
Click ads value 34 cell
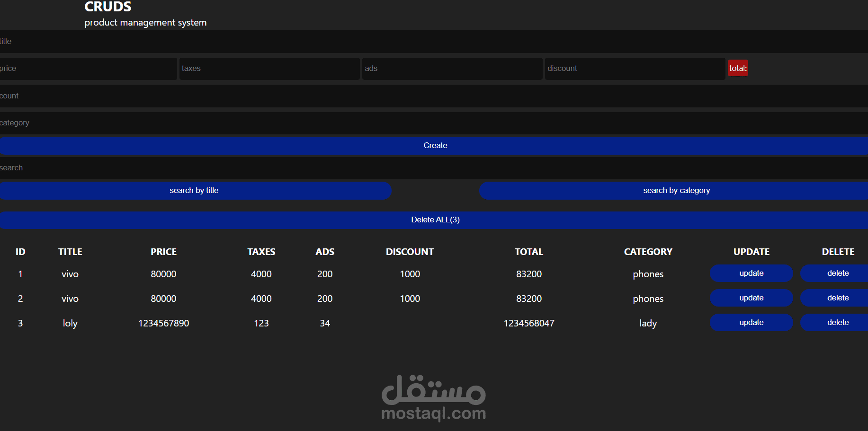pos(325,323)
